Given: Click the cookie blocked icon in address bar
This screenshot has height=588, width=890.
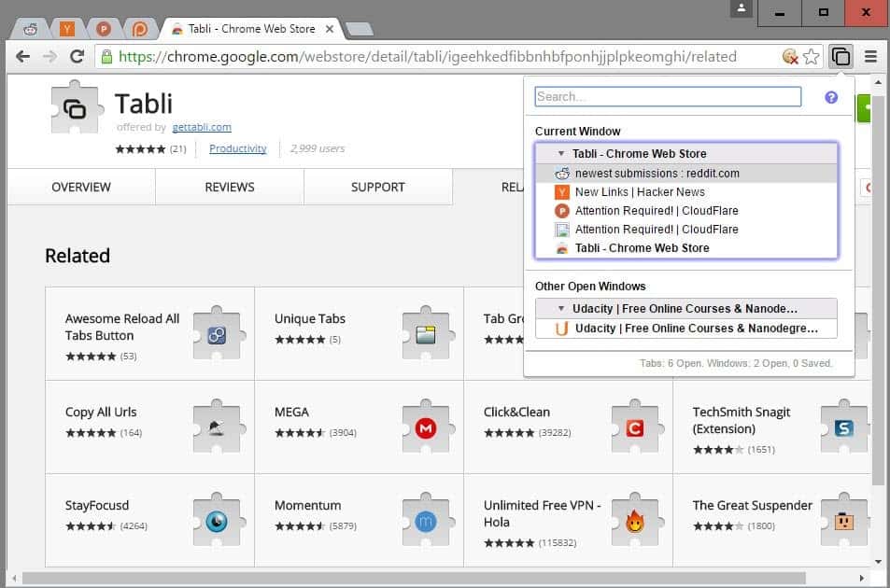Looking at the screenshot, I should pos(790,57).
